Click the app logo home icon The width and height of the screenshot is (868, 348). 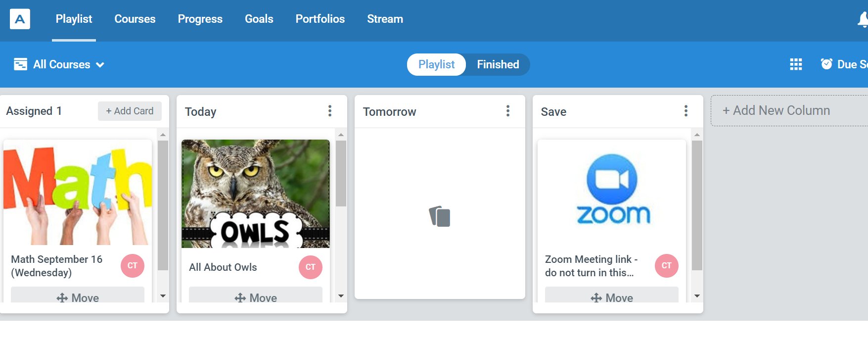tap(20, 19)
